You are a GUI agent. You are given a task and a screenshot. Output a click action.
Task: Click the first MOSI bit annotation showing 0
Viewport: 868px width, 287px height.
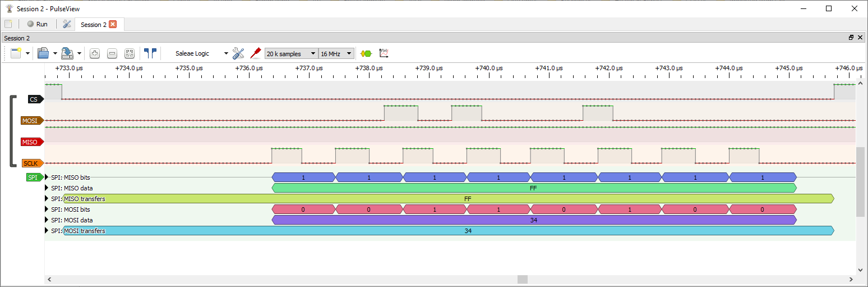coord(303,209)
